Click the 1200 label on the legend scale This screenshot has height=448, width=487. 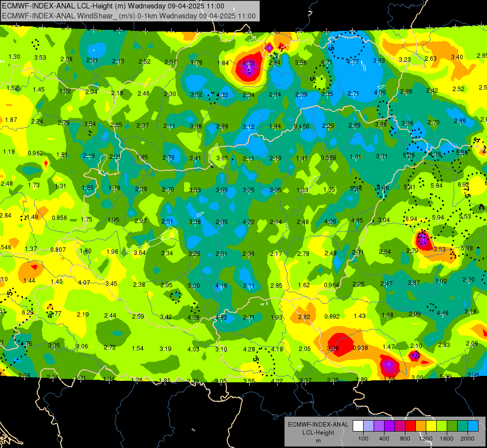(x=426, y=439)
